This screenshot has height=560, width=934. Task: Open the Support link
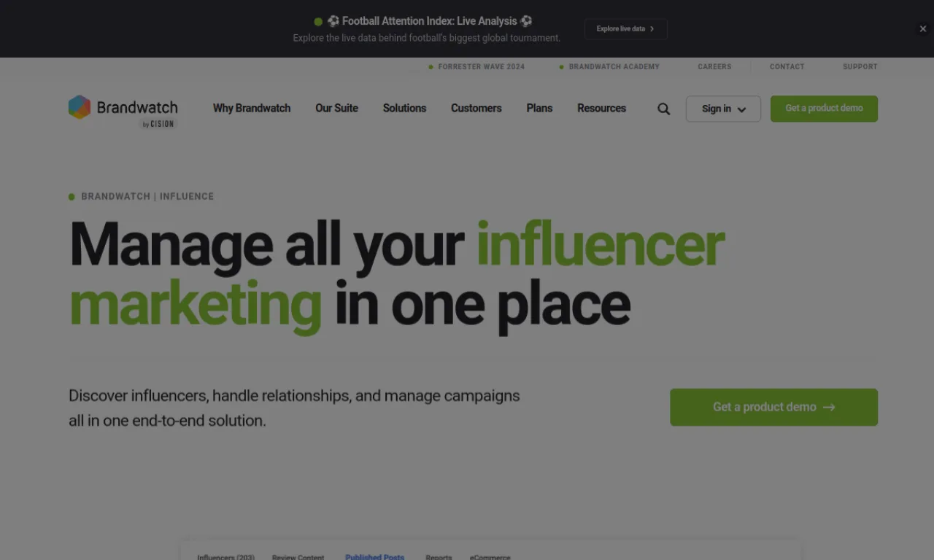click(860, 66)
